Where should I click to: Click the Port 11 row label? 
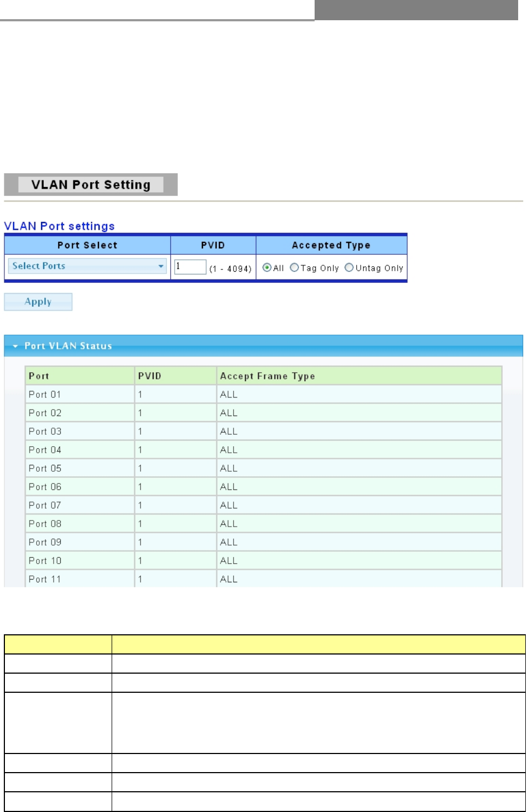pyautogui.click(x=45, y=579)
